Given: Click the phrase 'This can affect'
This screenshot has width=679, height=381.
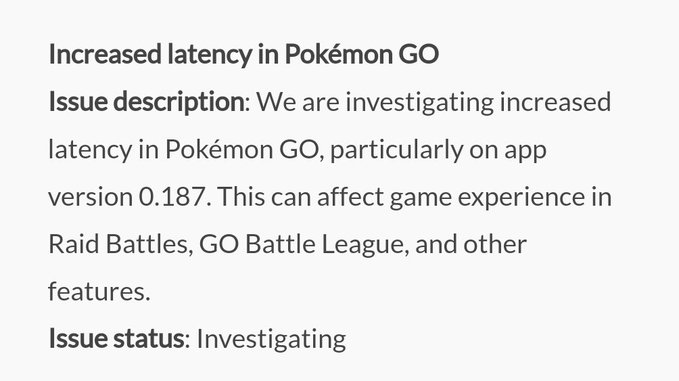Looking at the screenshot, I should (301, 197).
